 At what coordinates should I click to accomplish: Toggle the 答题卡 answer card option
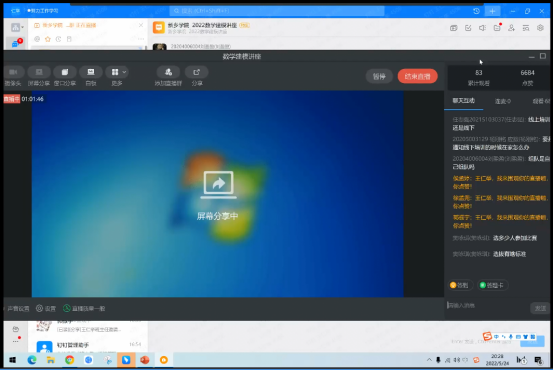pyautogui.click(x=492, y=285)
